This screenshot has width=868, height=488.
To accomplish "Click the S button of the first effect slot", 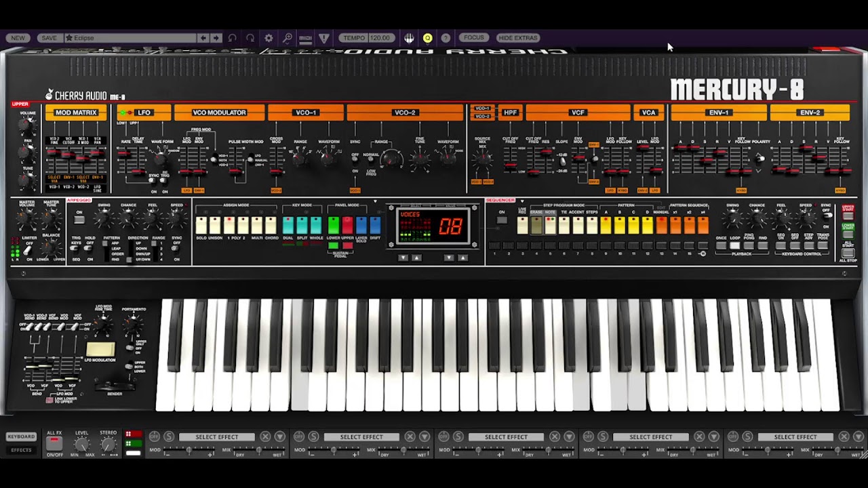I will pyautogui.click(x=168, y=436).
